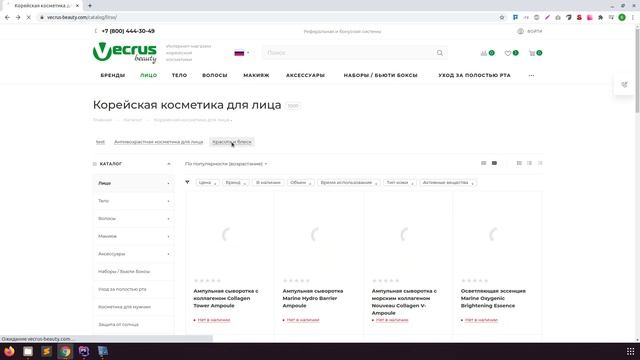This screenshot has width=640, height=360.
Task: Expand the 'Активные вещества' filter
Action: point(448,182)
